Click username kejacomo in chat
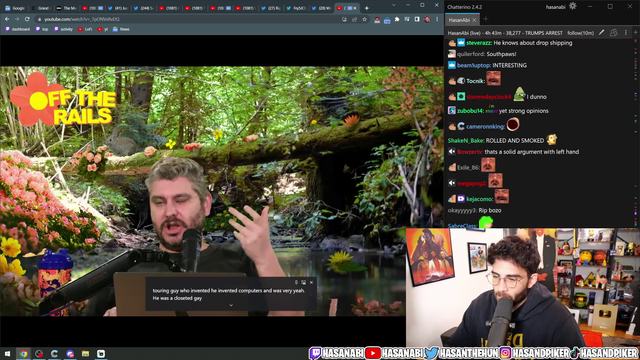Screen dimensions: 640x360 (x=480, y=199)
